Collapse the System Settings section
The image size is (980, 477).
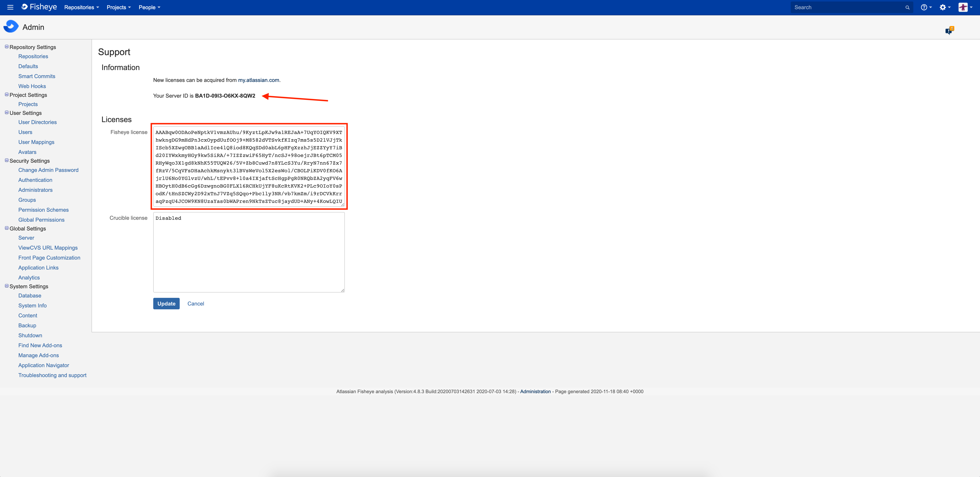tap(7, 286)
